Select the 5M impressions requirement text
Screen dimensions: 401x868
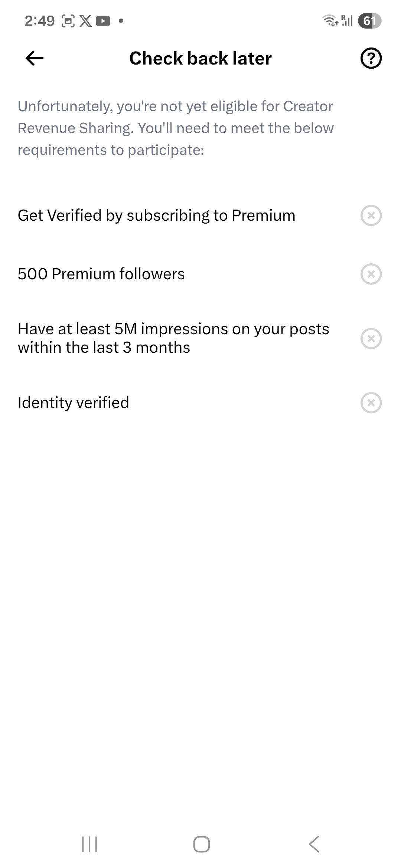coord(173,338)
